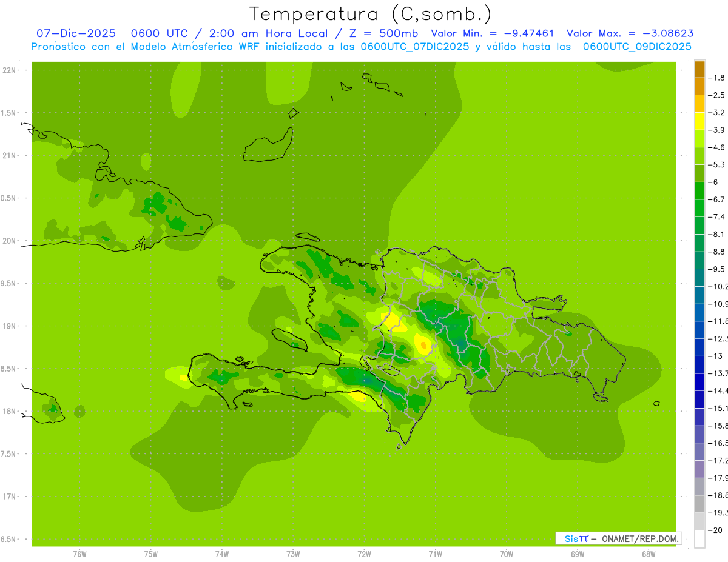This screenshot has height=562, width=728.
Task: Select the '07-Dic-2025' date text
Action: (76, 33)
